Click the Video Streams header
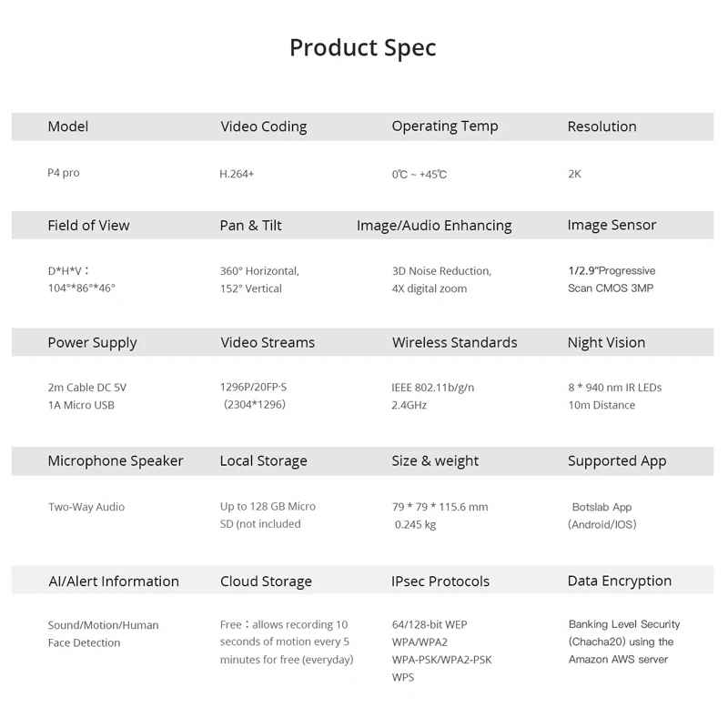 (x=268, y=343)
